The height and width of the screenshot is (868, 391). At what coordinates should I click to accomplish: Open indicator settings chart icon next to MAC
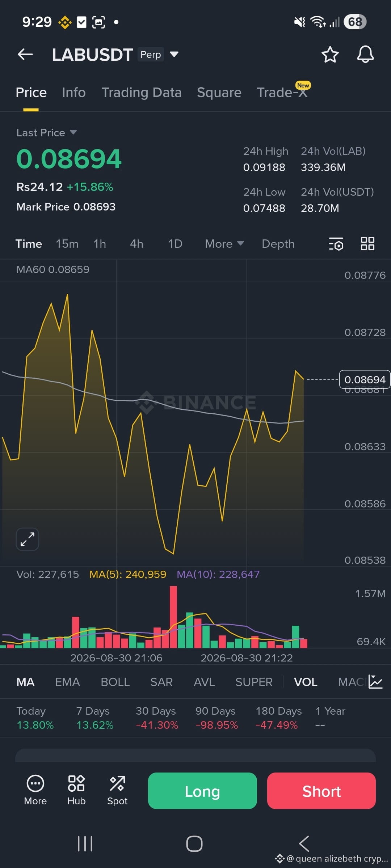pyautogui.click(x=375, y=682)
